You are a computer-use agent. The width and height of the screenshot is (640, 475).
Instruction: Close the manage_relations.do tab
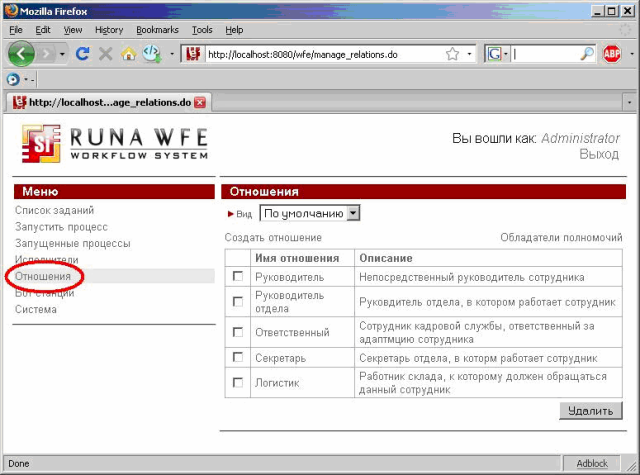coord(200,102)
